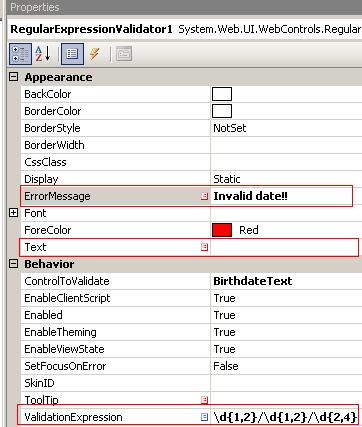Click marker icon beside ValidationExpression
362x427 pixels.
(x=204, y=417)
